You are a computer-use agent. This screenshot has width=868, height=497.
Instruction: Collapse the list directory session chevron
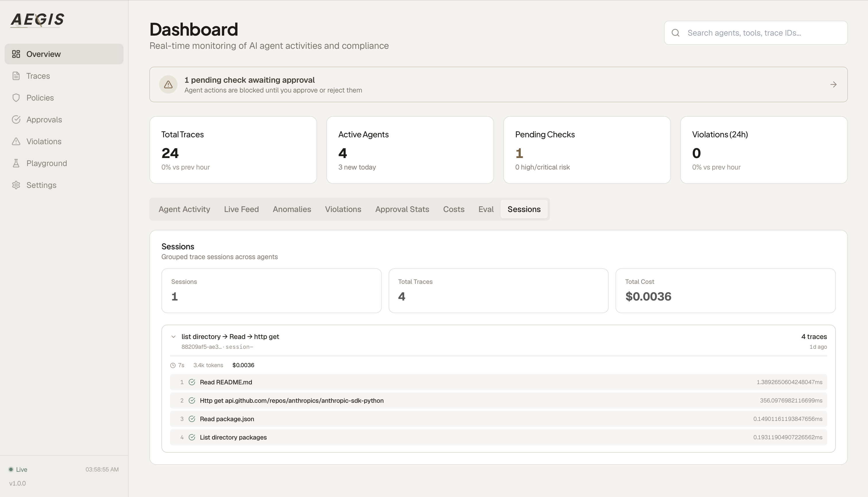click(173, 337)
